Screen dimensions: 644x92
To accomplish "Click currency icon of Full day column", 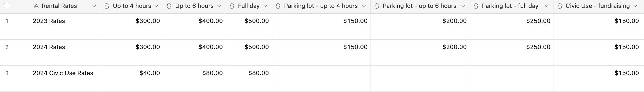I will [x=232, y=6].
